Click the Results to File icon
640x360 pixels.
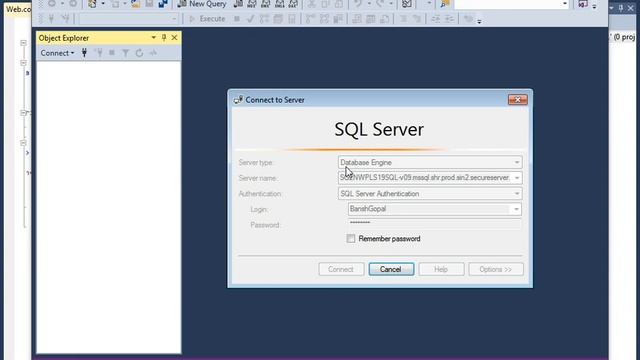pos(384,19)
